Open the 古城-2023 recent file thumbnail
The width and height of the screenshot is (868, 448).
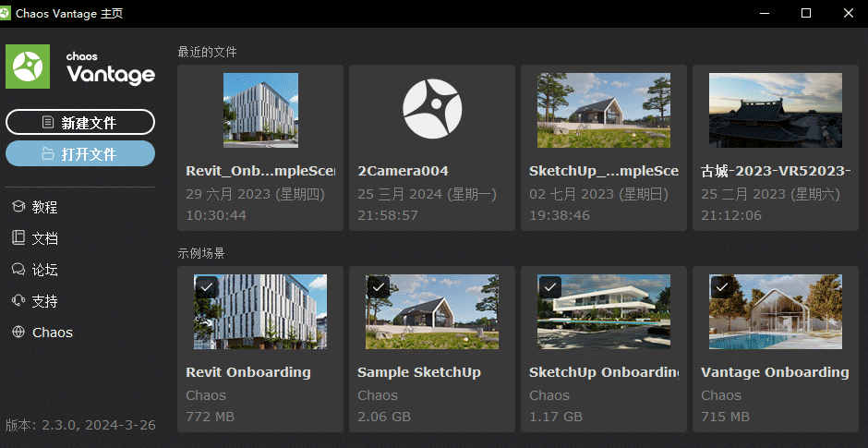coord(776,110)
